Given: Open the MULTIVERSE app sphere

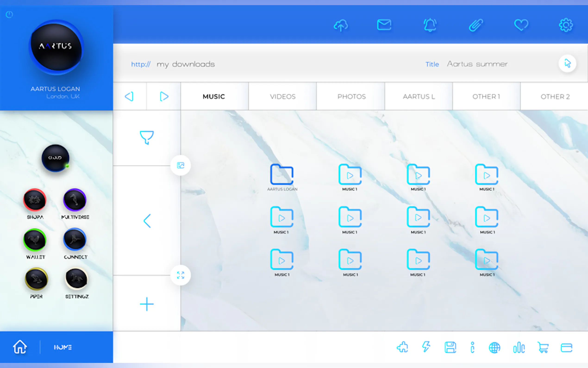Looking at the screenshot, I should point(75,200).
